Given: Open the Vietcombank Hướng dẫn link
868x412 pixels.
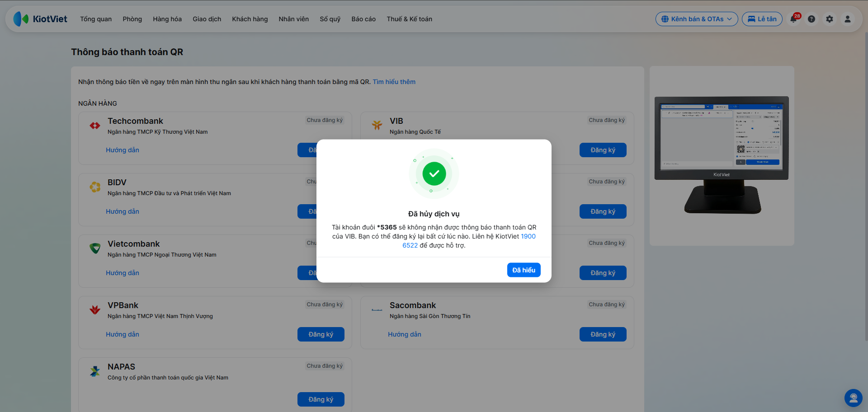Looking at the screenshot, I should pos(123,273).
